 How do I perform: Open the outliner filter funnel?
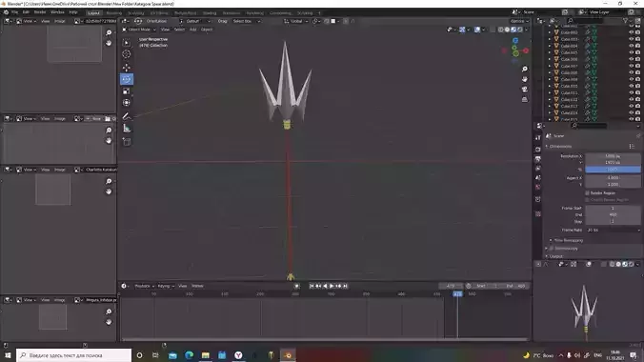coord(626,21)
